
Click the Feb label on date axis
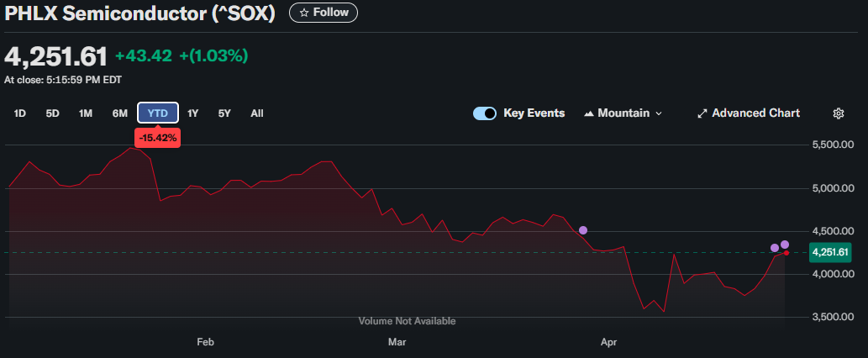coord(205,343)
